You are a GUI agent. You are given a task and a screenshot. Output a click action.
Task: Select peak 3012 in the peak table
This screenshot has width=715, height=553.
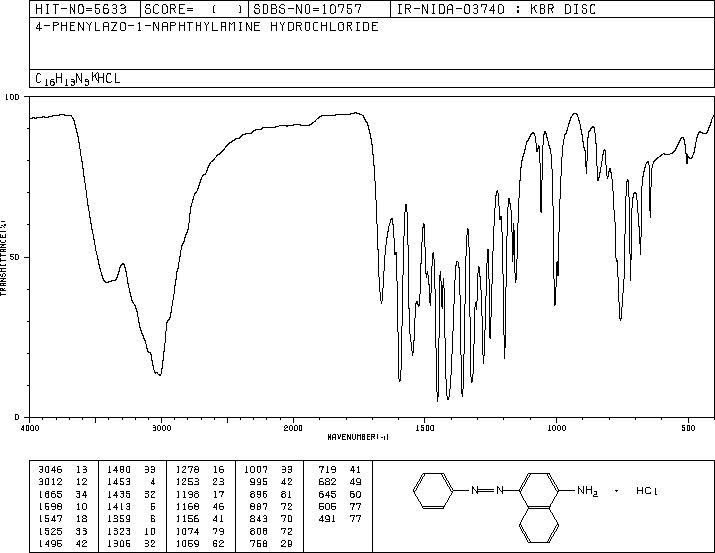pyautogui.click(x=62, y=482)
